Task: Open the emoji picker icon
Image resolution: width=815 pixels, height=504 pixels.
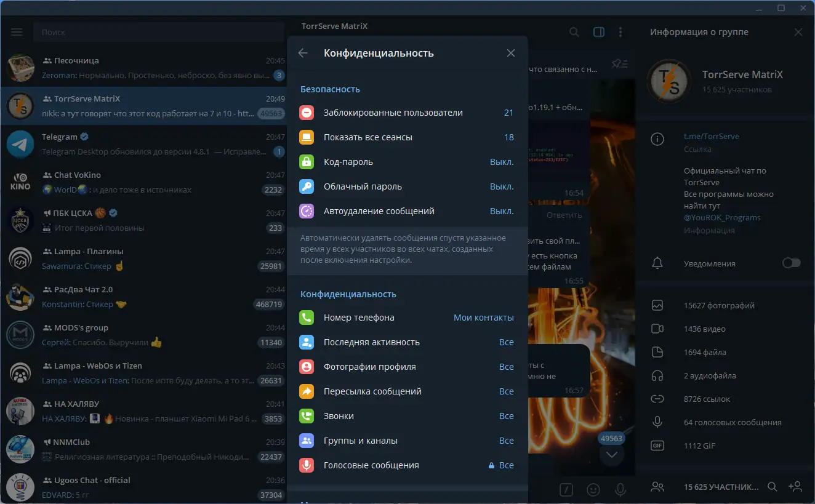Action: [593, 489]
